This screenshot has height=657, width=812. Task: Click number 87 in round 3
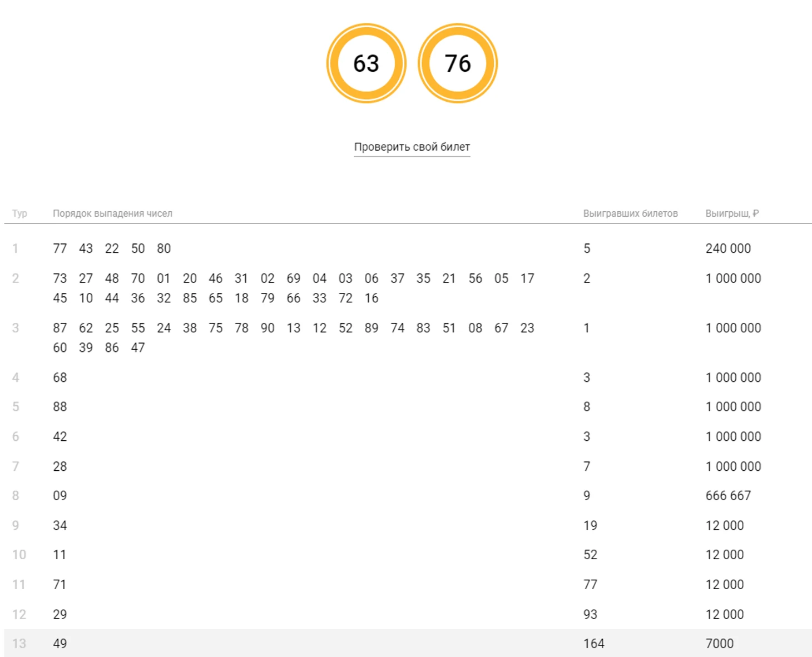point(60,328)
